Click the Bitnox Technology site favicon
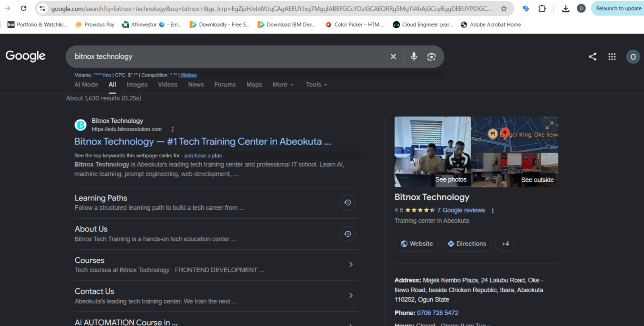The height and width of the screenshot is (326, 644). tap(80, 125)
